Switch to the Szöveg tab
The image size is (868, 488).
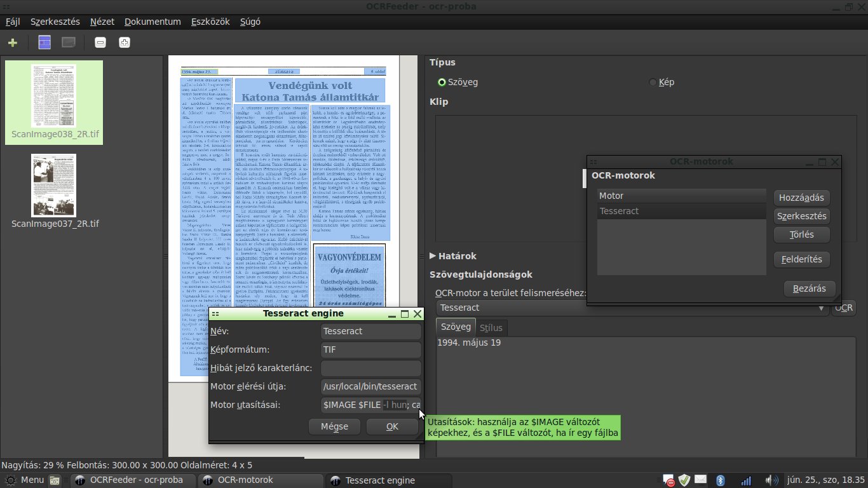456,327
